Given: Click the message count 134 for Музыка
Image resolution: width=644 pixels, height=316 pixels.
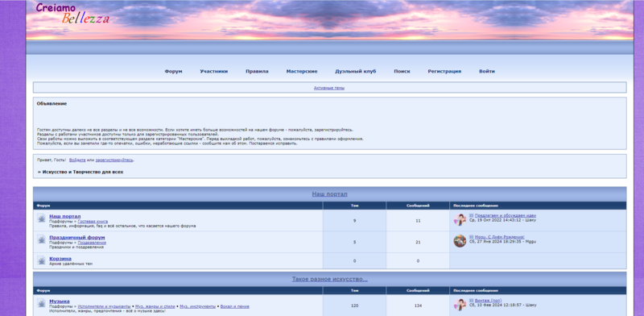Looking at the screenshot, I should (x=418, y=306).
